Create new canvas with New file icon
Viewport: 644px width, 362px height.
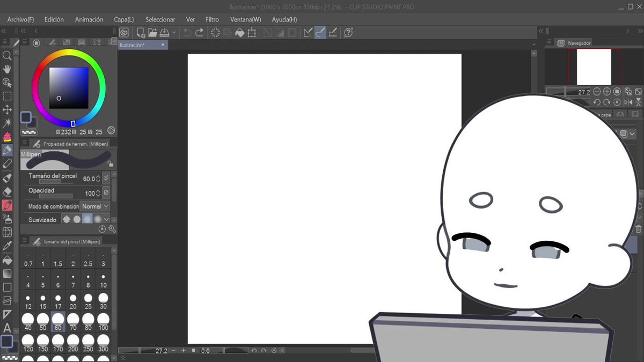click(x=141, y=33)
